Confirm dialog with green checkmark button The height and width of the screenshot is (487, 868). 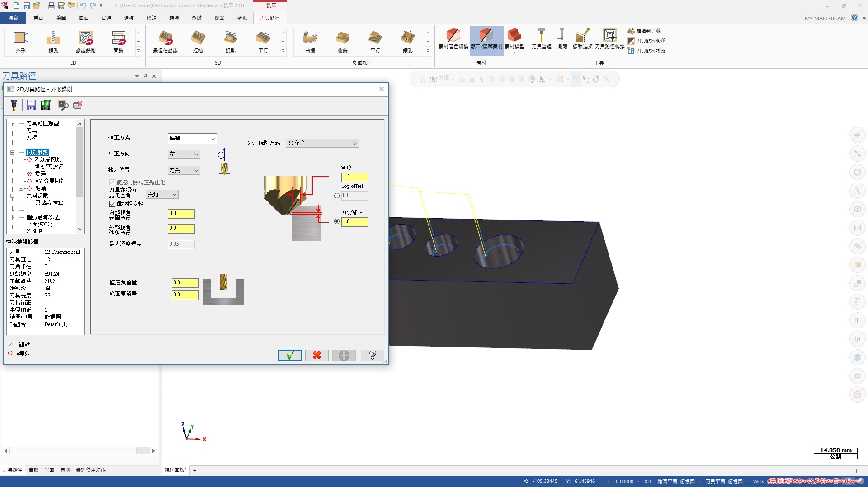pos(290,356)
